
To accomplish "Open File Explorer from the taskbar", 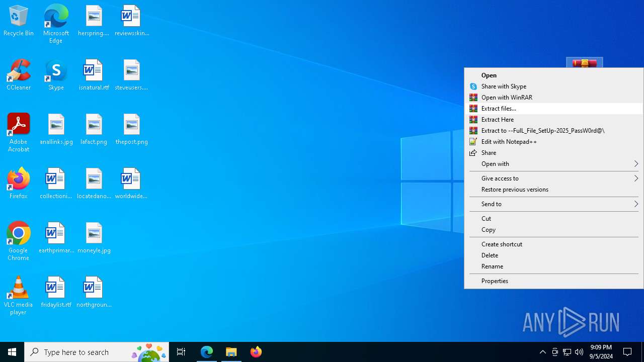I will pos(231,352).
